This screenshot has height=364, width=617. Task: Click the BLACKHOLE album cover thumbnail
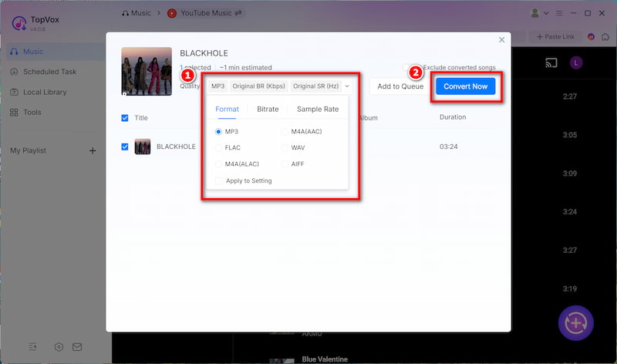click(147, 71)
